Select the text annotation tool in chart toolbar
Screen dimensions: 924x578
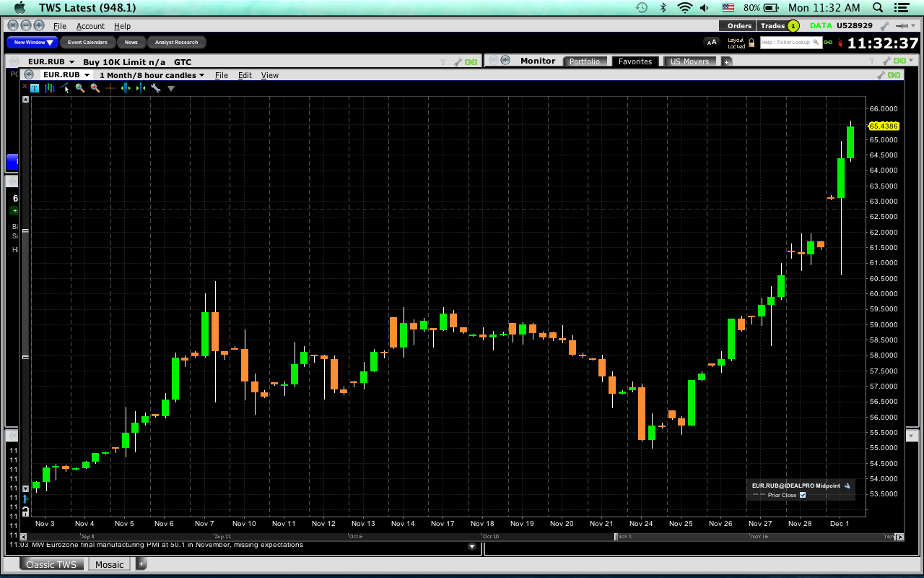pyautogui.click(x=34, y=88)
